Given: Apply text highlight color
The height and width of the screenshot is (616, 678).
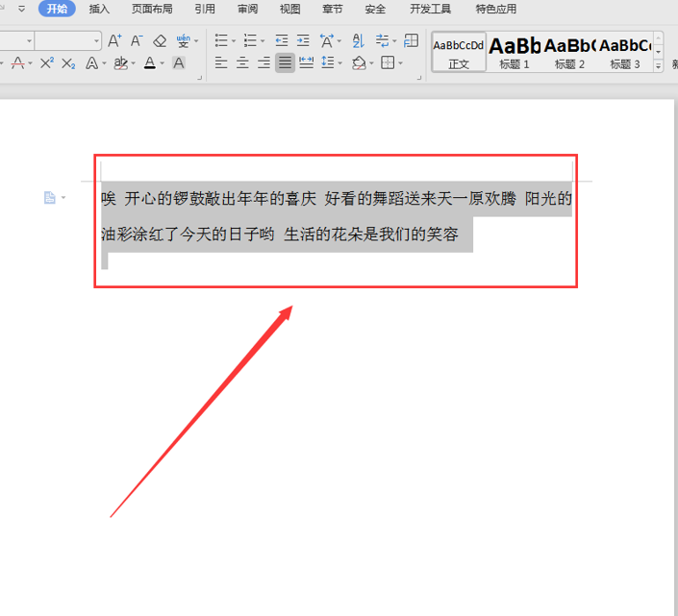Looking at the screenshot, I should tap(120, 63).
